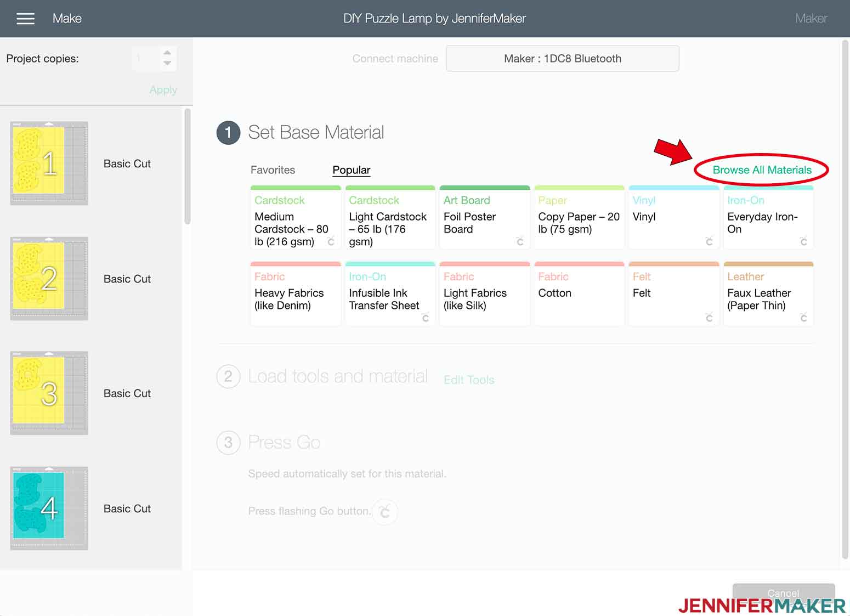Image resolution: width=850 pixels, height=616 pixels.
Task: Select mat 1 yellow thumbnail
Action: coord(49,163)
